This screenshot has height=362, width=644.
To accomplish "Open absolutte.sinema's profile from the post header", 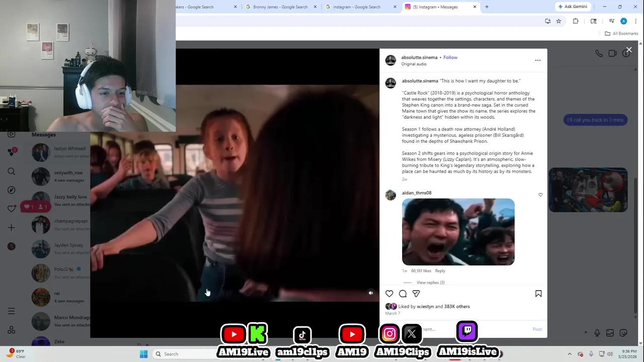I will (x=419, y=57).
